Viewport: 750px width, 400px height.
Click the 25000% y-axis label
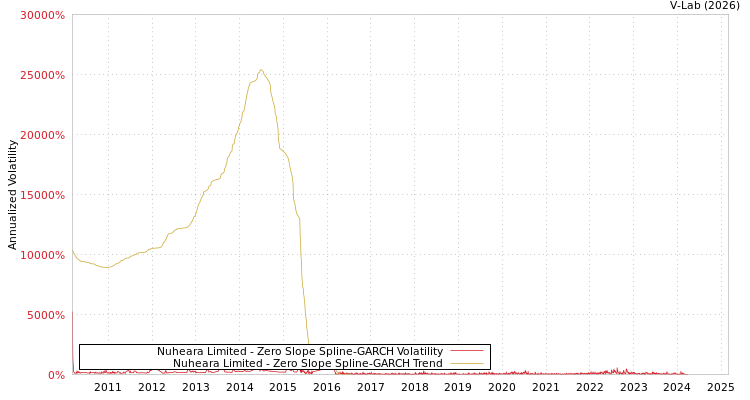click(42, 75)
